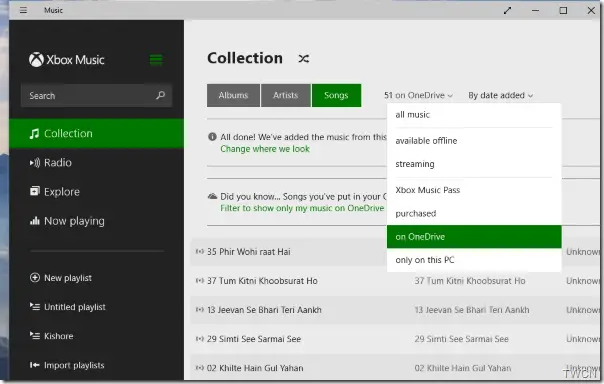Open the 51 on OneDrive filter dropdown
604x384 pixels.
click(x=418, y=95)
